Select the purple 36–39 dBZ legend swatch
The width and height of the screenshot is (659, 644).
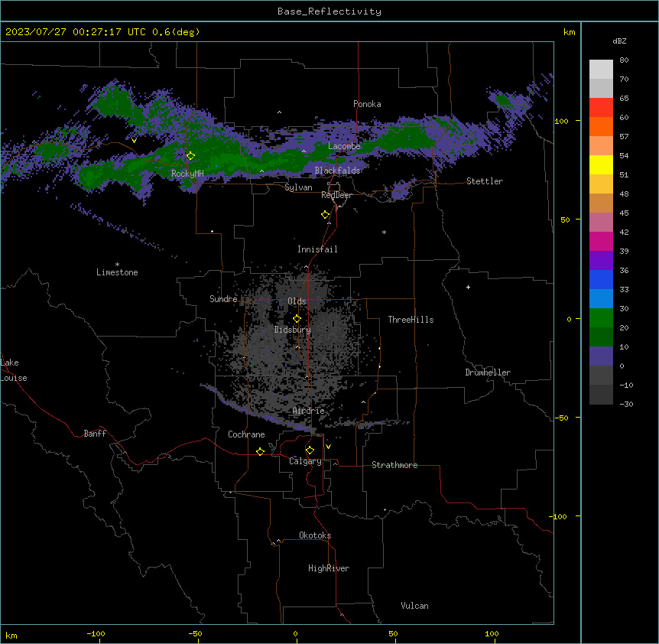pos(601,261)
